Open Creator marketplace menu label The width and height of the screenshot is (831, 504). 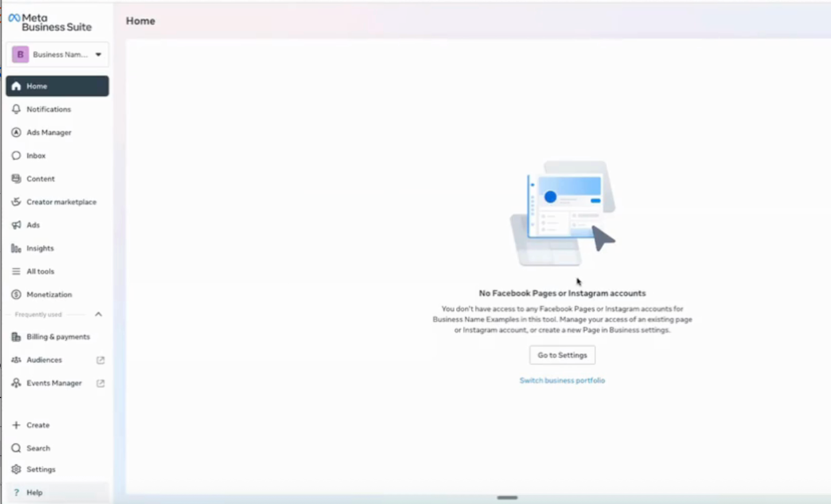pos(62,202)
